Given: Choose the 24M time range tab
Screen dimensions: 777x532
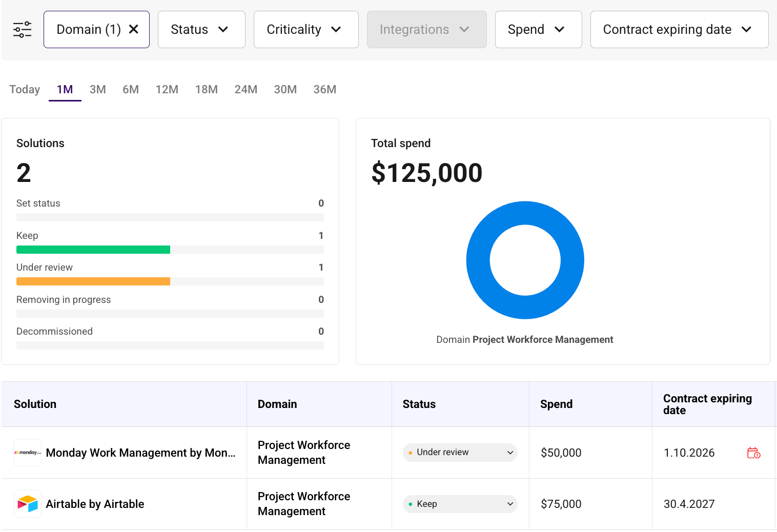Looking at the screenshot, I should (246, 89).
